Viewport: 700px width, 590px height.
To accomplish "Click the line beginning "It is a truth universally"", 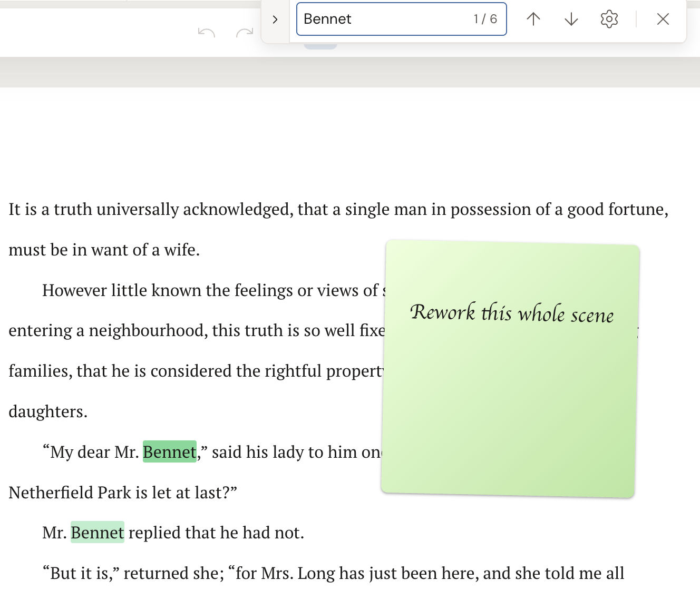I will 338,210.
